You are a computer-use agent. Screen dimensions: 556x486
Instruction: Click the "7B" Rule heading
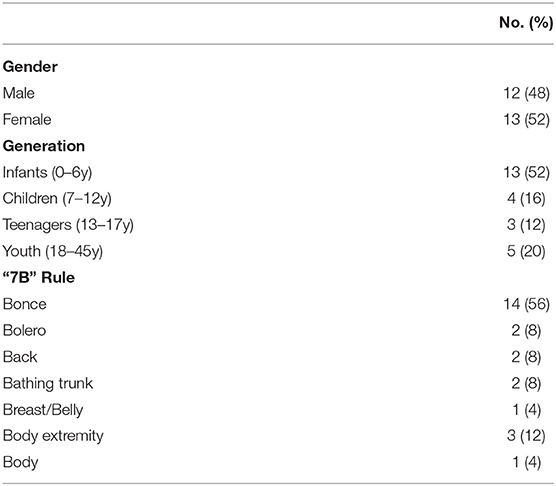coord(39,278)
